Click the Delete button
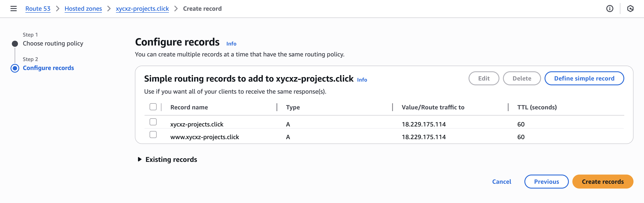644x203 pixels. pos(522,78)
